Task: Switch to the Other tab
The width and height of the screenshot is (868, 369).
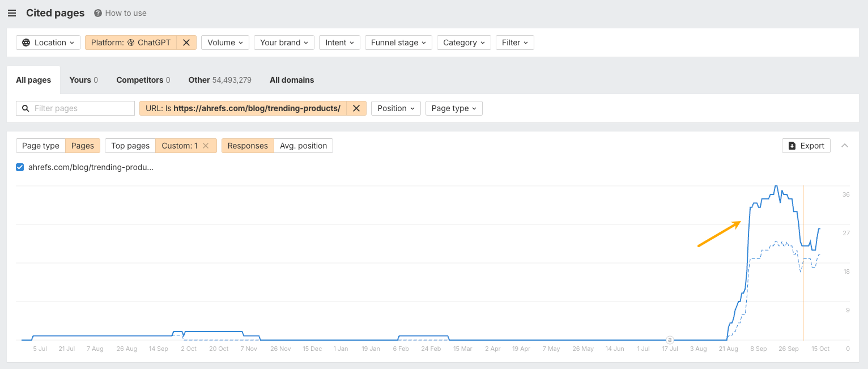Action: coord(220,80)
